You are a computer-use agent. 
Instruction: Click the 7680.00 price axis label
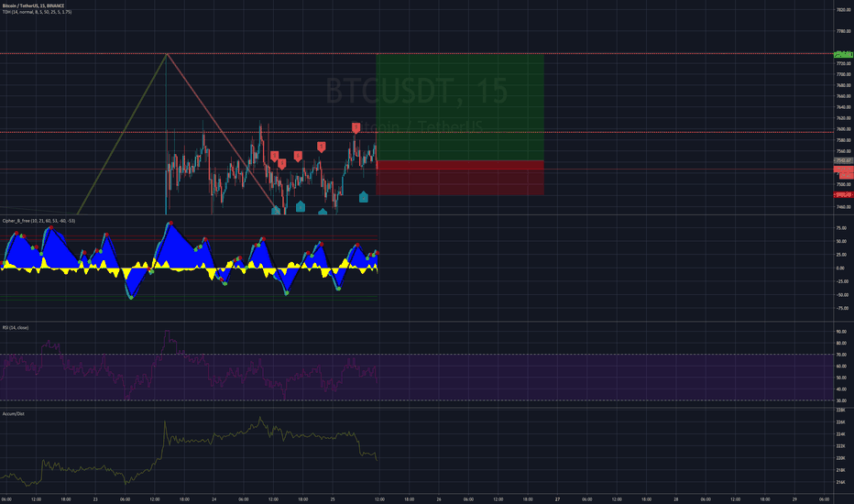pyautogui.click(x=844, y=85)
